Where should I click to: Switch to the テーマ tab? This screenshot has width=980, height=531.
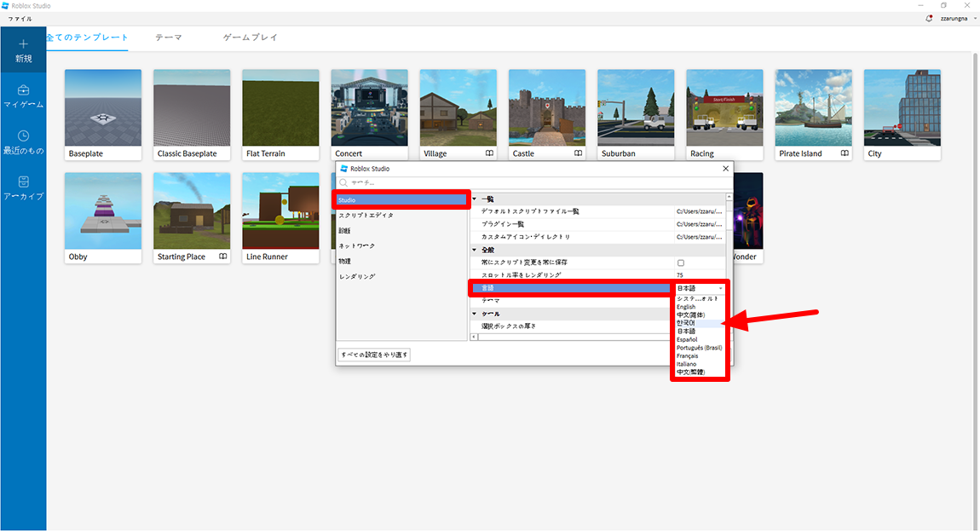(169, 38)
